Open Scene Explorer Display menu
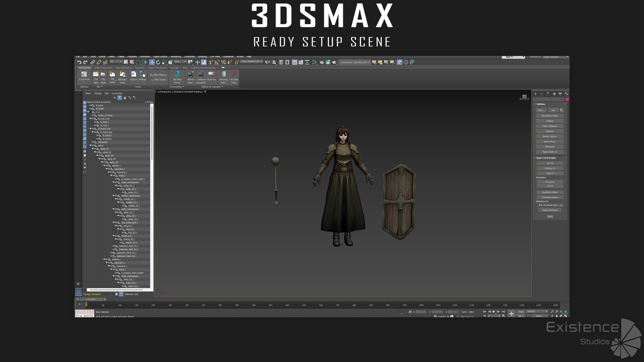 (98, 94)
